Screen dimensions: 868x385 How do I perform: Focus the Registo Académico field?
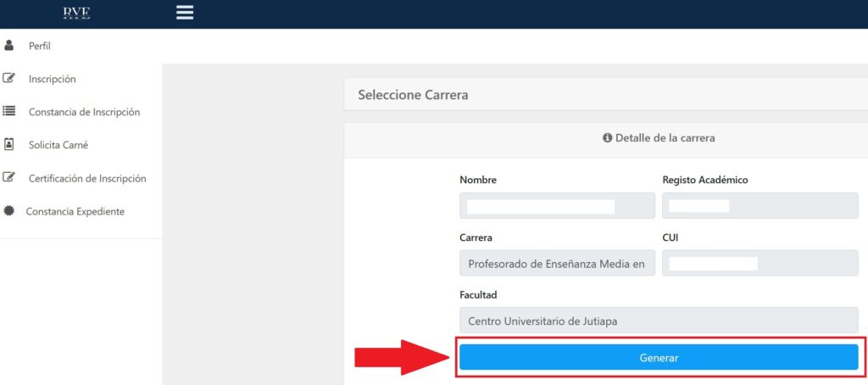(759, 206)
